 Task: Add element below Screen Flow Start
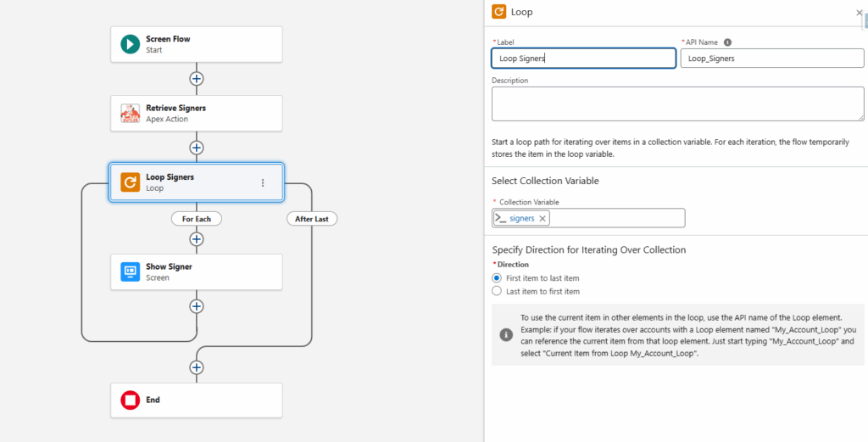click(196, 79)
